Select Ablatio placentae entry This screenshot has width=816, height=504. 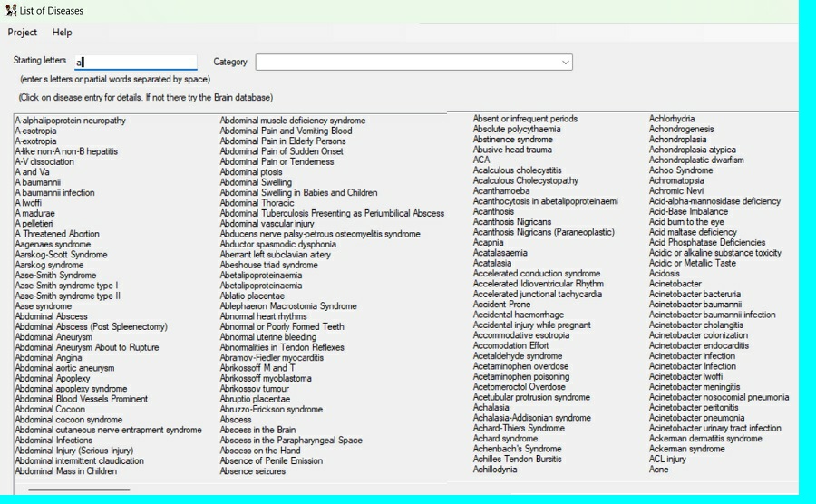(252, 296)
